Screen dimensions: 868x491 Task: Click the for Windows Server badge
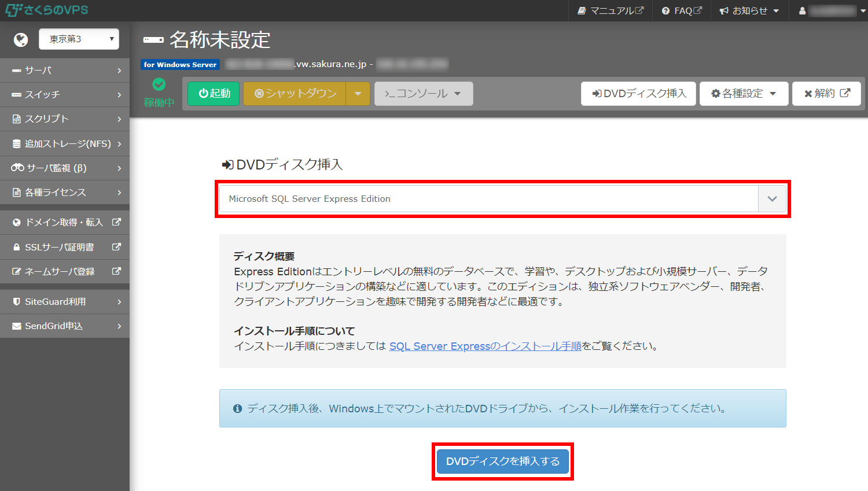pos(180,64)
